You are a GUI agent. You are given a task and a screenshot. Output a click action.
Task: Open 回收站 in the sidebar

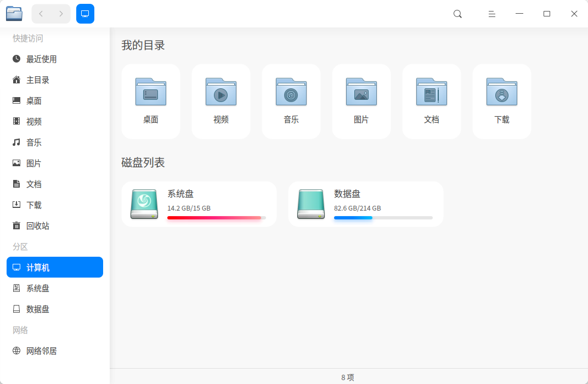click(x=55, y=226)
